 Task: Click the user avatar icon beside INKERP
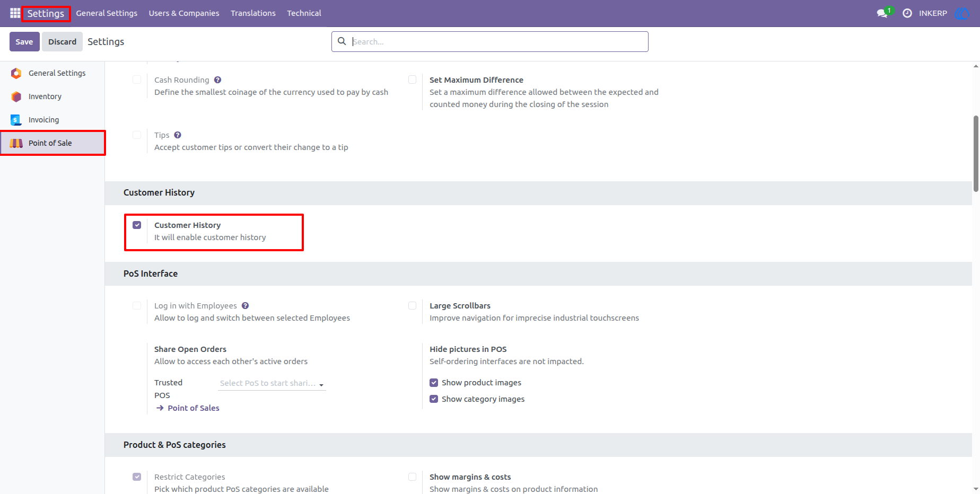click(962, 13)
